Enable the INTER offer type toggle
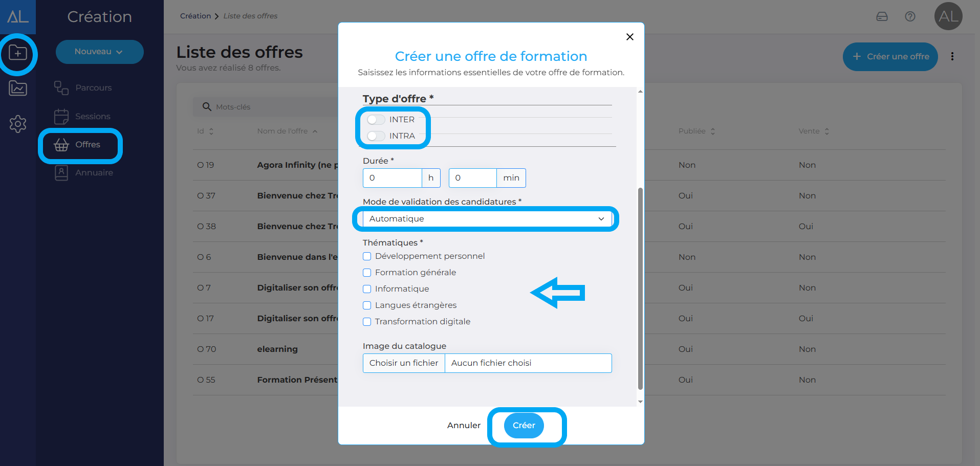This screenshot has height=466, width=980. tap(376, 120)
